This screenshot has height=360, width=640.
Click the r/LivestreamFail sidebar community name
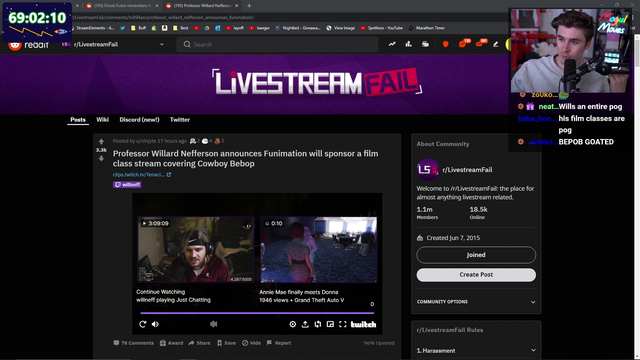point(467,170)
